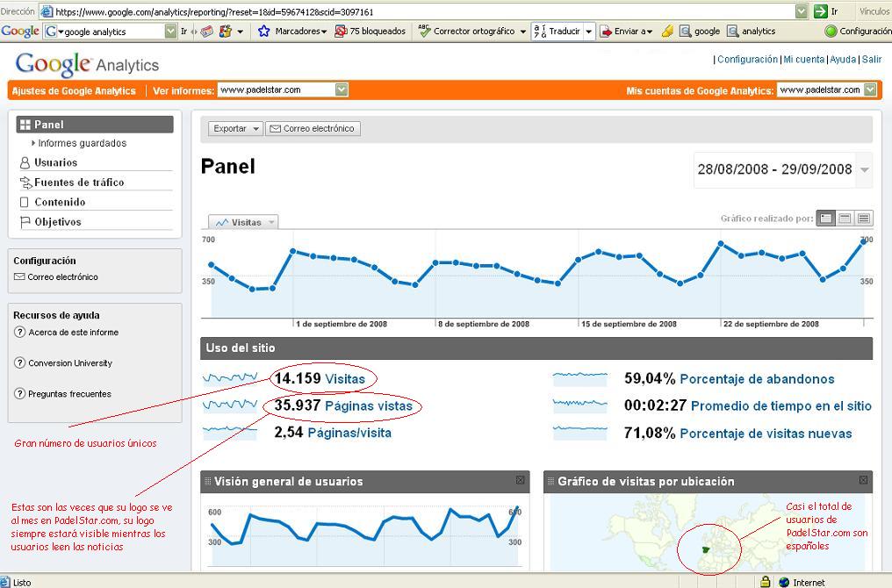This screenshot has width=892, height=588.
Task: Select the last graph-by view icon
Action: point(864,219)
